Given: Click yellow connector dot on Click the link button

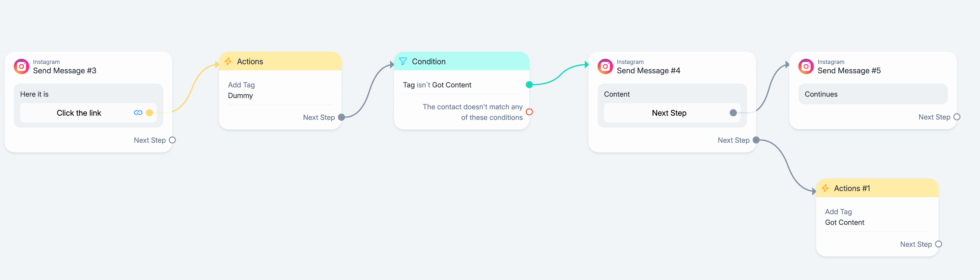Looking at the screenshot, I should click(x=149, y=113).
